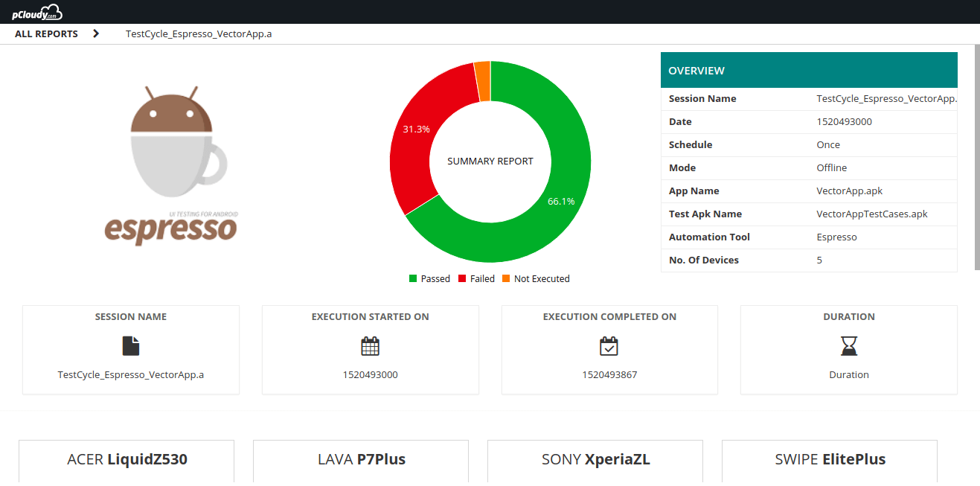Toggle the Failed legend red swatch

(462, 278)
